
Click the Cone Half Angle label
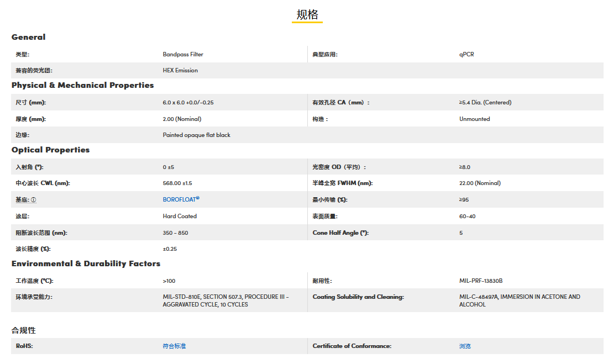340,233
